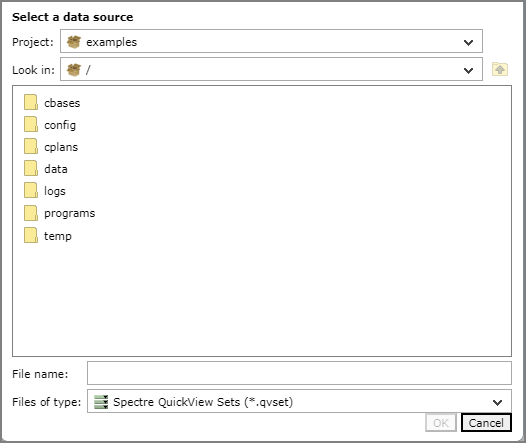
Task: Select the temp folder icon
Action: [31, 235]
